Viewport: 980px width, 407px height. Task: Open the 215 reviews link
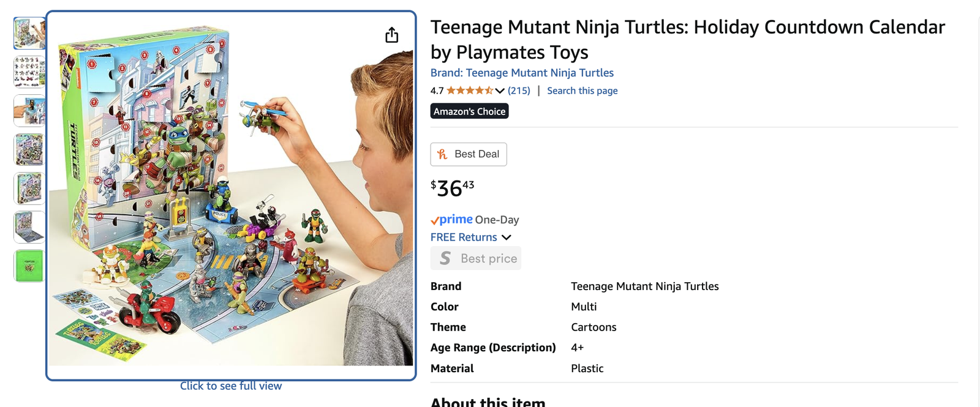[x=519, y=91]
